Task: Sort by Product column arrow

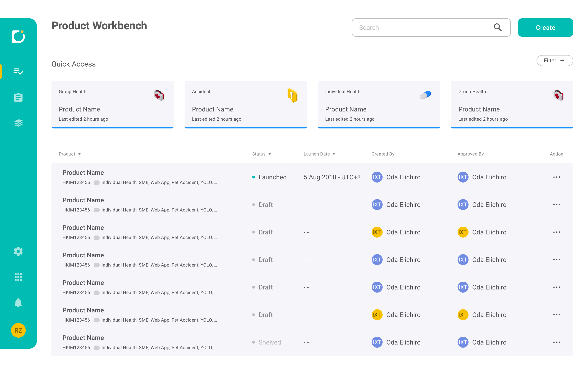Action: (79, 154)
